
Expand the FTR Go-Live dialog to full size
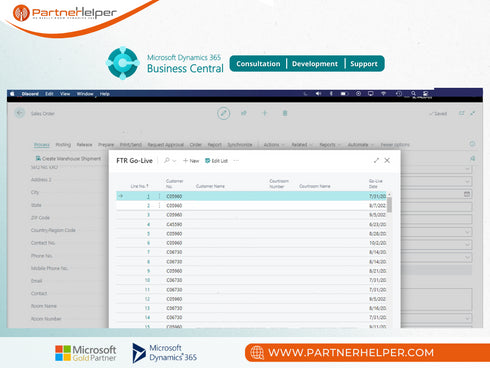[x=376, y=160]
